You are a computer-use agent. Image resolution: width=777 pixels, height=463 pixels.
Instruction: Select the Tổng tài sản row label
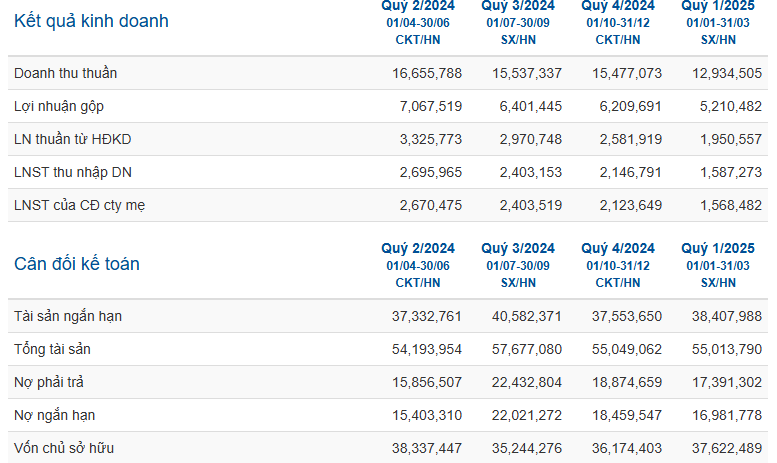[54, 349]
